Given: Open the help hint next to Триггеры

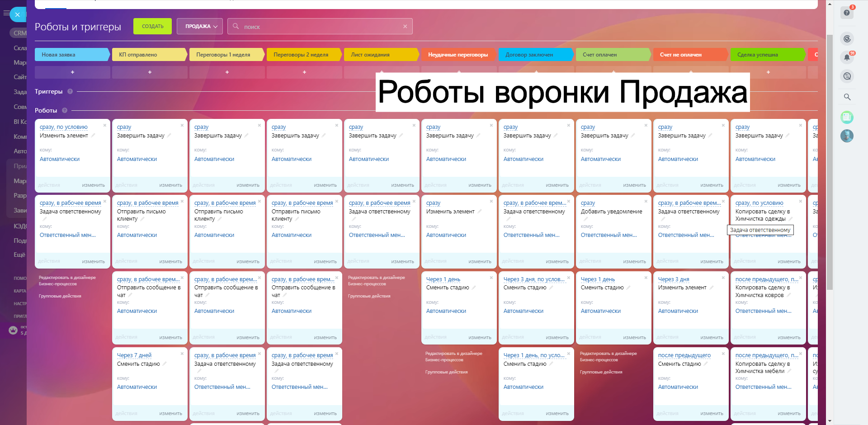Looking at the screenshot, I should [70, 91].
